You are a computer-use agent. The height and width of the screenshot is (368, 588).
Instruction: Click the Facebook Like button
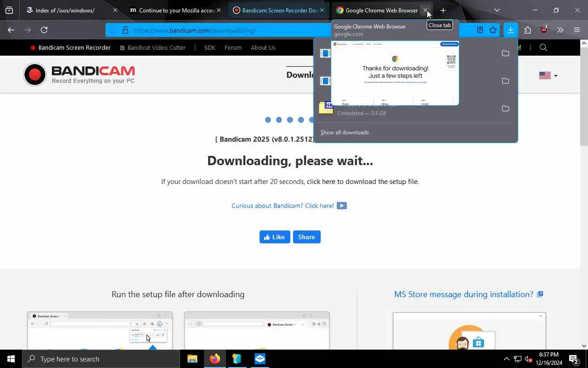(275, 237)
